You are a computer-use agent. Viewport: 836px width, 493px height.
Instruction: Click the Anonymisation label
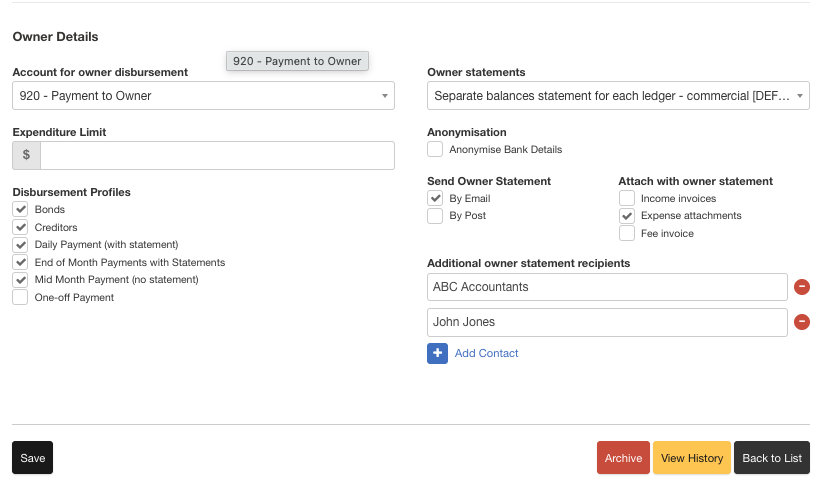[x=467, y=132]
